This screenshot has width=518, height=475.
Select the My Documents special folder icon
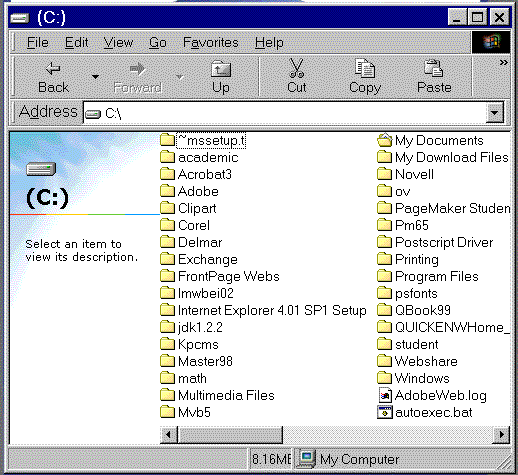tap(385, 140)
